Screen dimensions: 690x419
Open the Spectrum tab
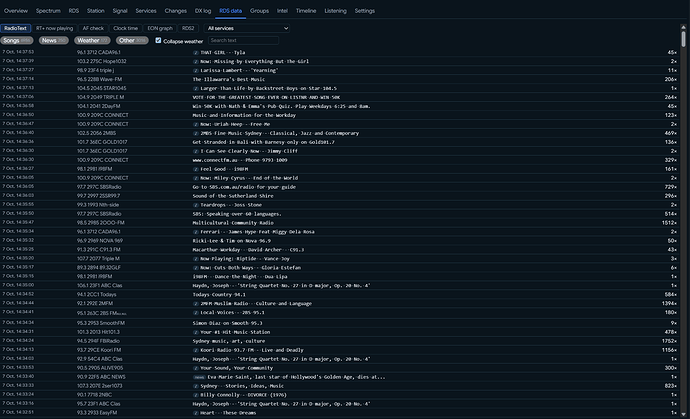coord(48,11)
